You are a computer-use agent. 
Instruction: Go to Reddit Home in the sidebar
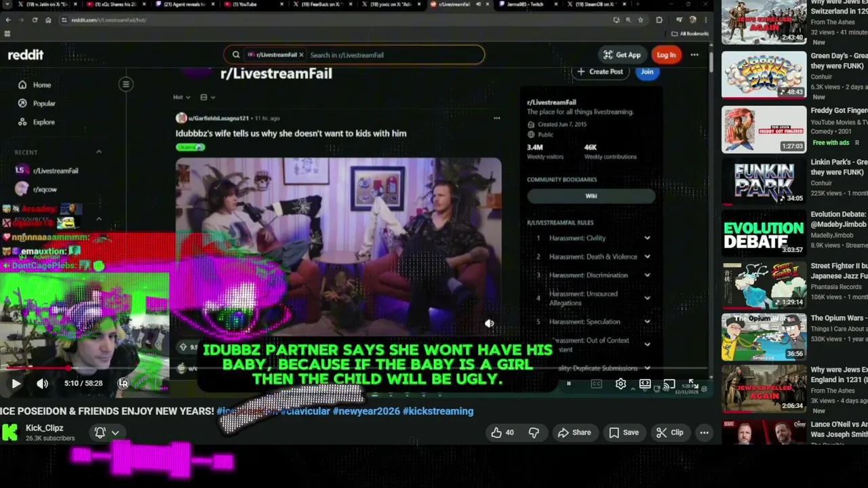35,85
